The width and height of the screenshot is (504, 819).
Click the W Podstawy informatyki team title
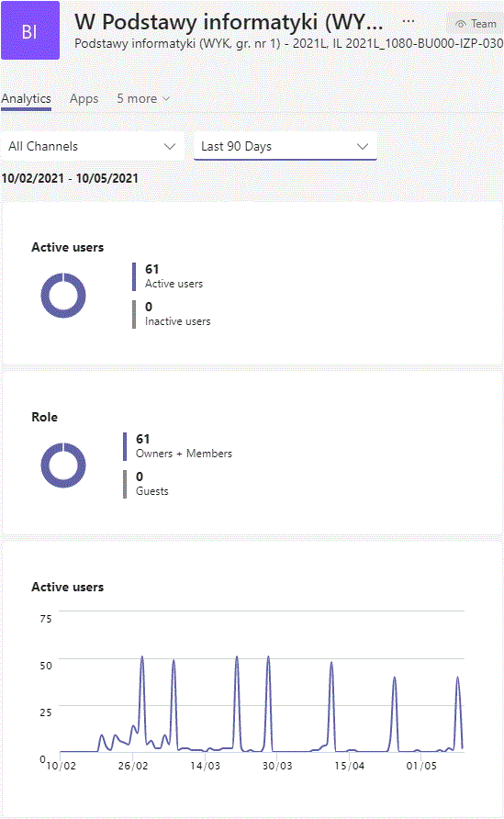[229, 22]
